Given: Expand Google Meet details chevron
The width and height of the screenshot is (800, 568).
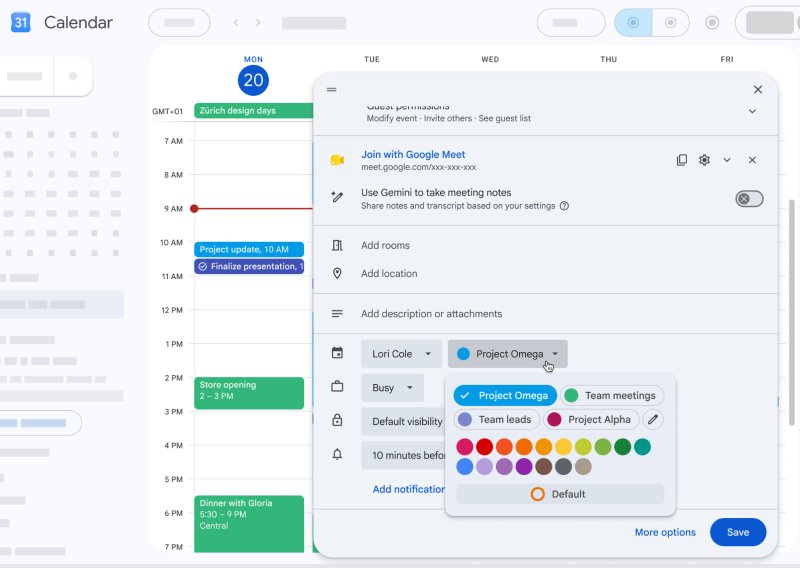Looking at the screenshot, I should (727, 160).
